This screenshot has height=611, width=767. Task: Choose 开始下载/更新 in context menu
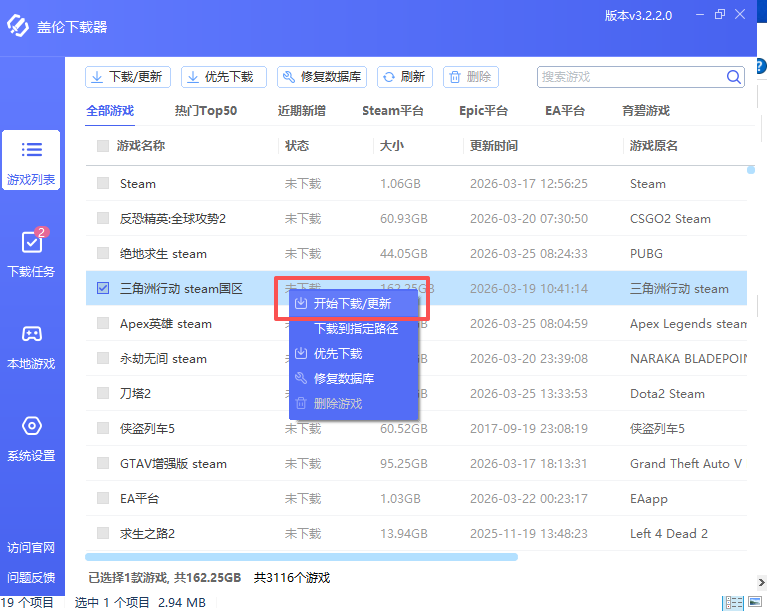(354, 304)
